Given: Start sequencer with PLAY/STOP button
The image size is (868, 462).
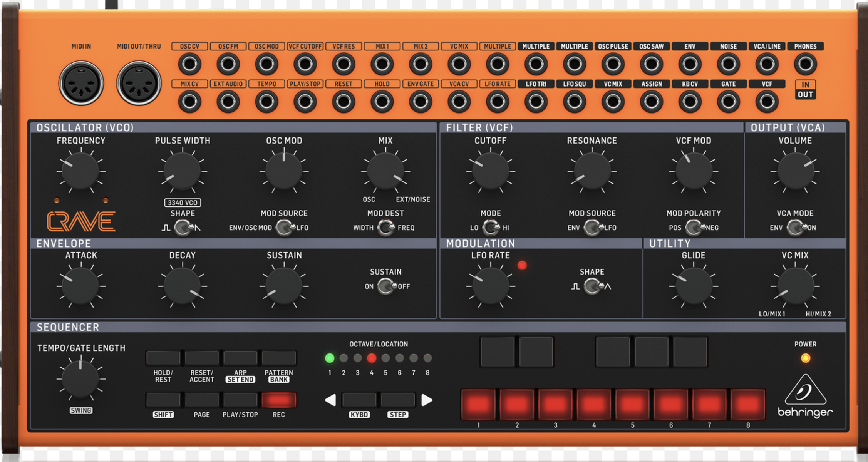Looking at the screenshot, I should 240,400.
